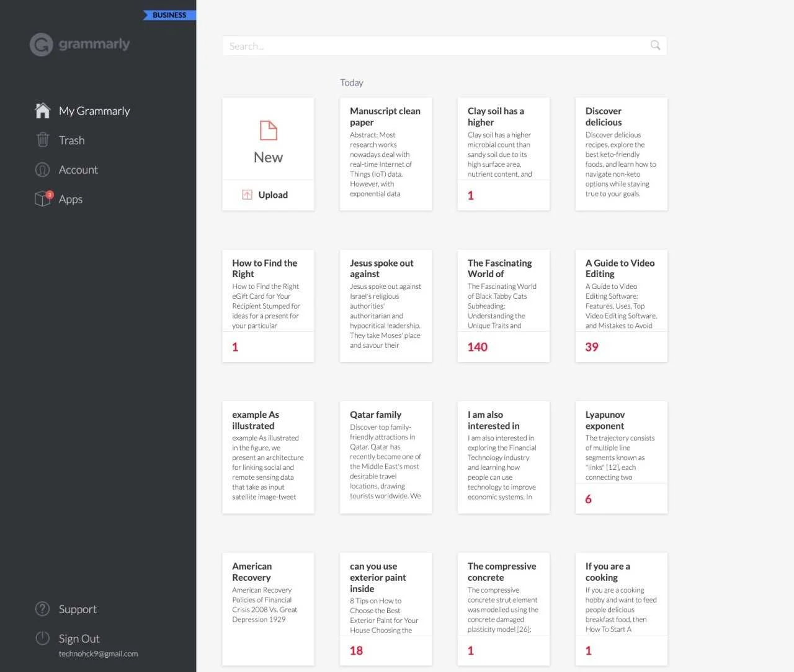Open example As illustrated document
This screenshot has height=672, width=794.
268,458
